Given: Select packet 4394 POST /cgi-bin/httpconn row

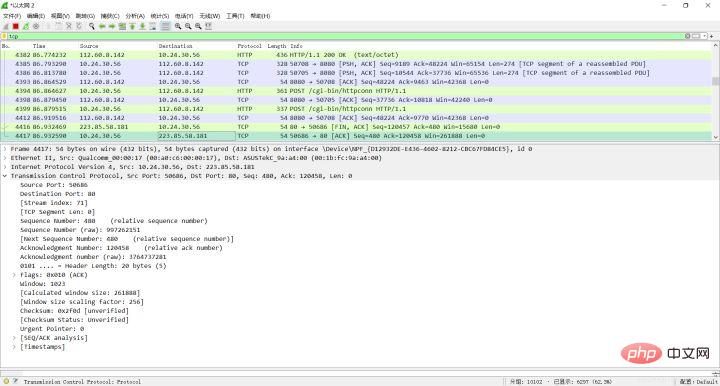Looking at the screenshot, I should point(356,91).
